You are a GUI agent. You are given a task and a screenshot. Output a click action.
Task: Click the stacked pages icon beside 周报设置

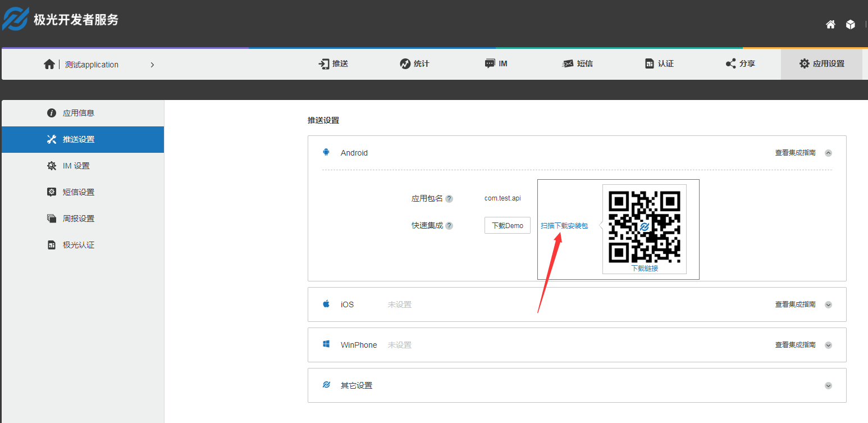click(x=52, y=219)
